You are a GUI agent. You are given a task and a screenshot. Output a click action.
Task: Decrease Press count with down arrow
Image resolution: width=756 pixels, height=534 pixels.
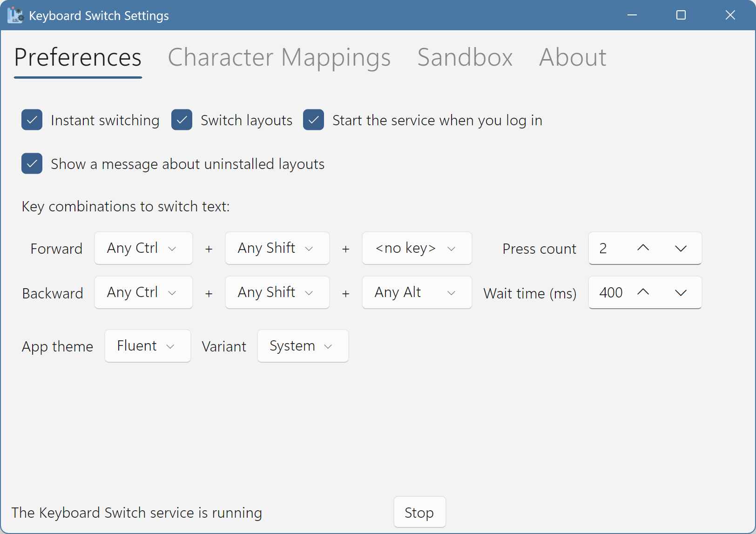pyautogui.click(x=681, y=248)
